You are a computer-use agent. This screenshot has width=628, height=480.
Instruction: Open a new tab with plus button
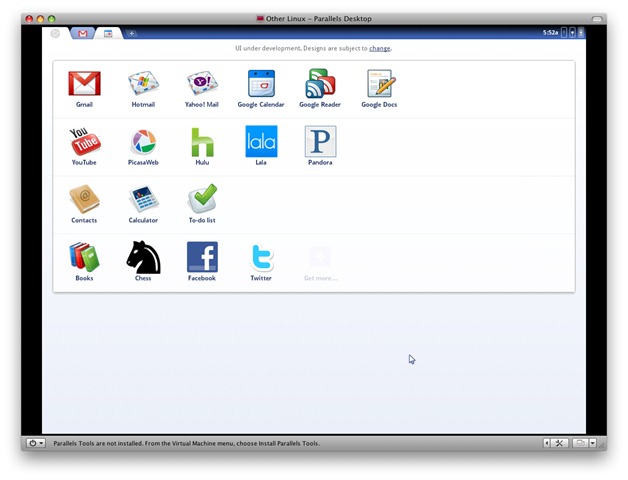(x=131, y=33)
